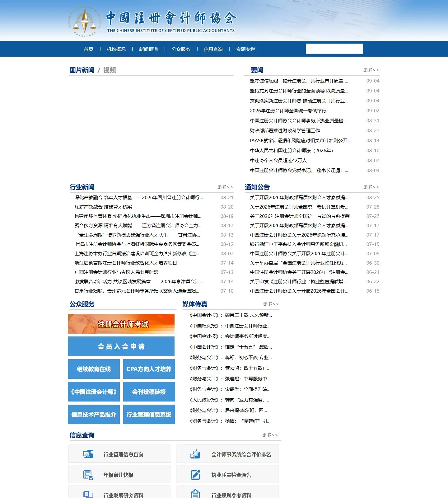Open media article 蒋颖：初心不改

(231, 358)
